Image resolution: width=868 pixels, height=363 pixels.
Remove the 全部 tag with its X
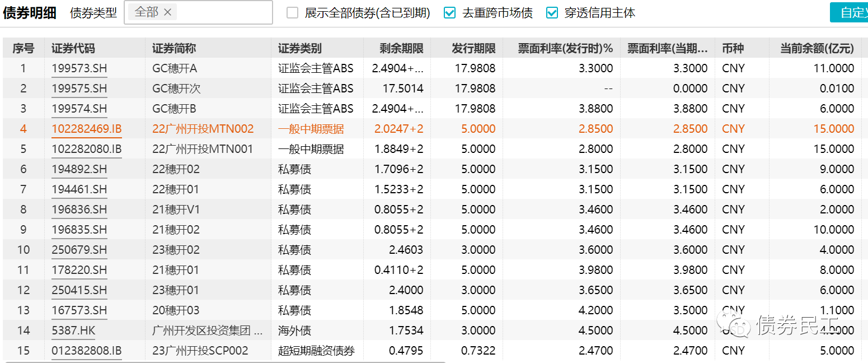167,12
